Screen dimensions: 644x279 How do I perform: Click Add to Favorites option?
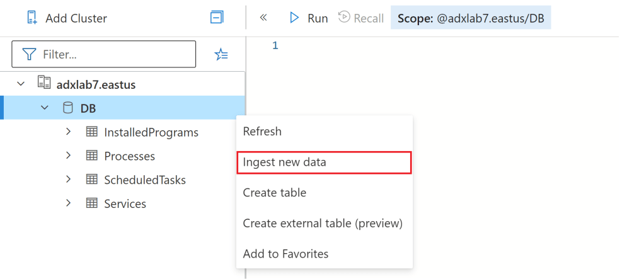[x=285, y=254]
